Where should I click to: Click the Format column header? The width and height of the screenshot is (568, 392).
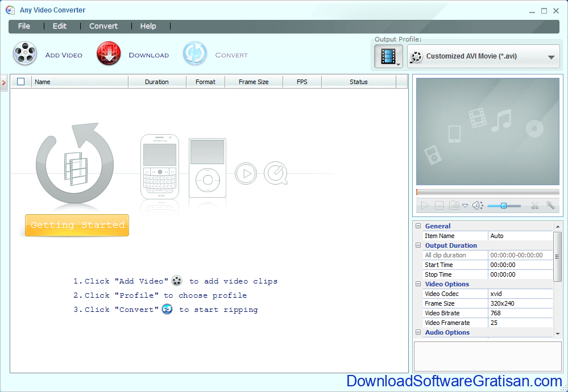[x=205, y=82]
